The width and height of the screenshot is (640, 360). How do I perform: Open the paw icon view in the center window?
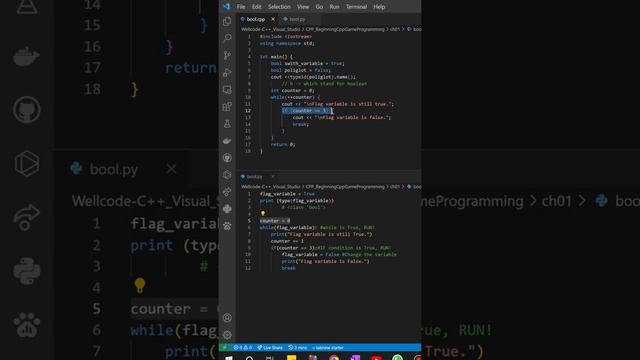pos(227,226)
